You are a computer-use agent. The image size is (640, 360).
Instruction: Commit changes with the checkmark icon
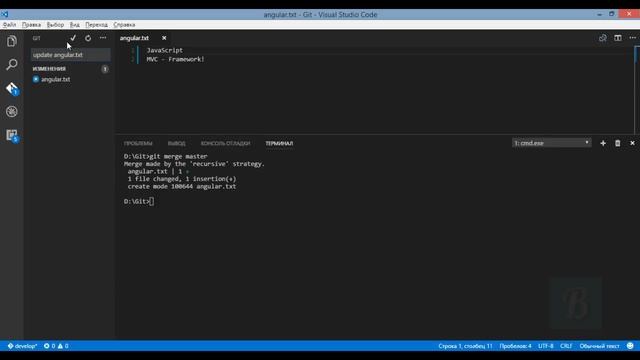[73, 38]
